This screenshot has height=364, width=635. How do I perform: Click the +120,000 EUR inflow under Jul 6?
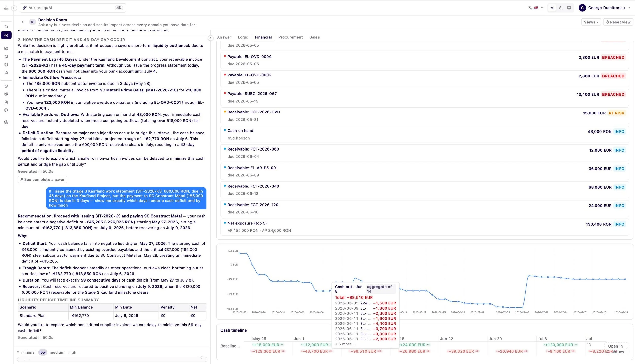(x=560, y=345)
